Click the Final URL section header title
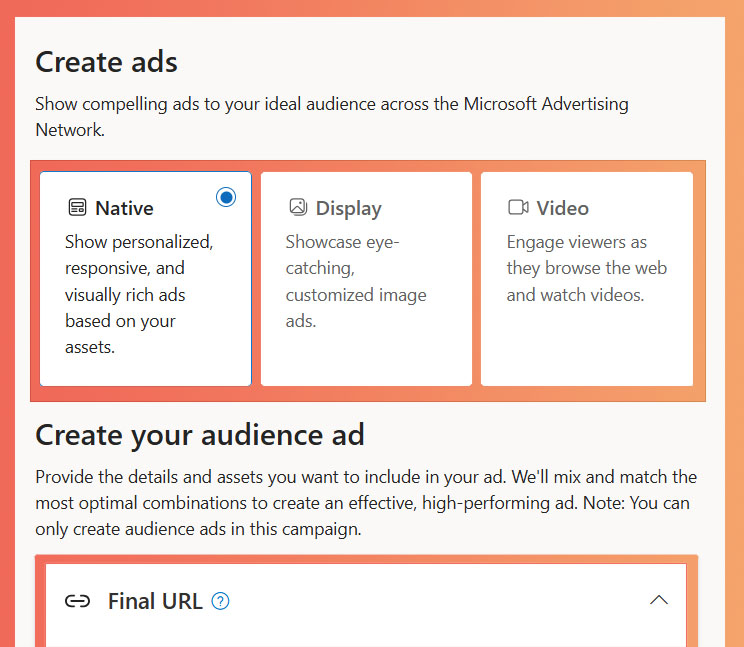744x647 pixels. (x=155, y=601)
